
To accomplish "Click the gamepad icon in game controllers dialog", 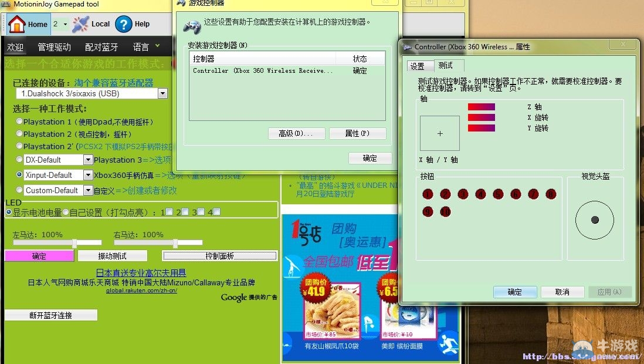I will 191,27.
